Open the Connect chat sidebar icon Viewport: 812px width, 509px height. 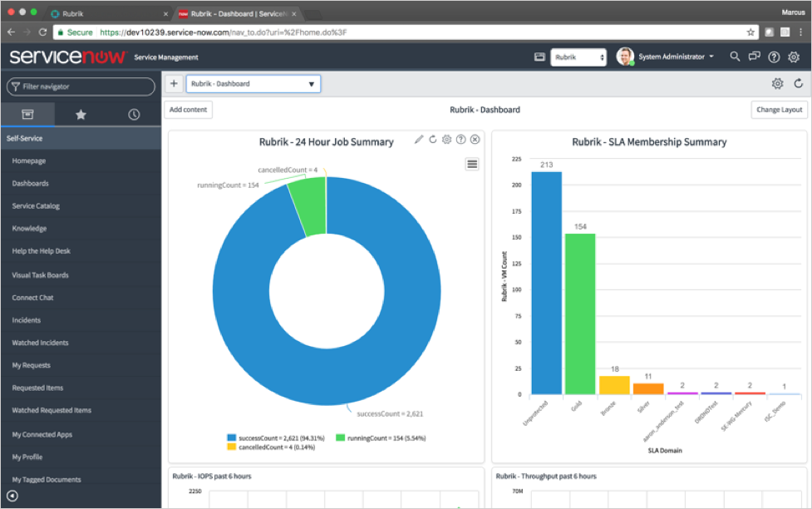(x=754, y=57)
